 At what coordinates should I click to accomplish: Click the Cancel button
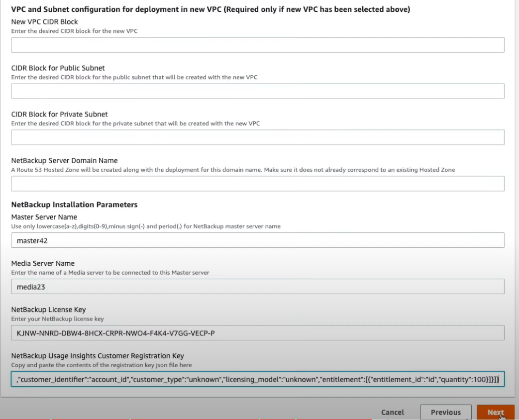coord(393,413)
